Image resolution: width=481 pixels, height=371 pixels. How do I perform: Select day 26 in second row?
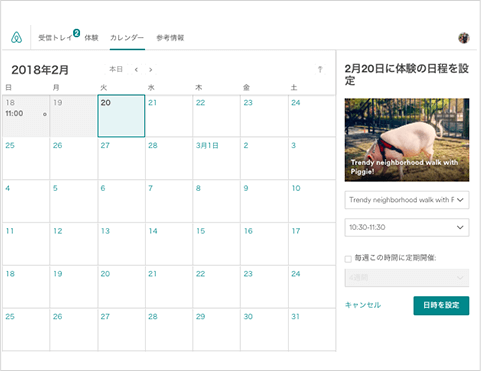coord(73,159)
